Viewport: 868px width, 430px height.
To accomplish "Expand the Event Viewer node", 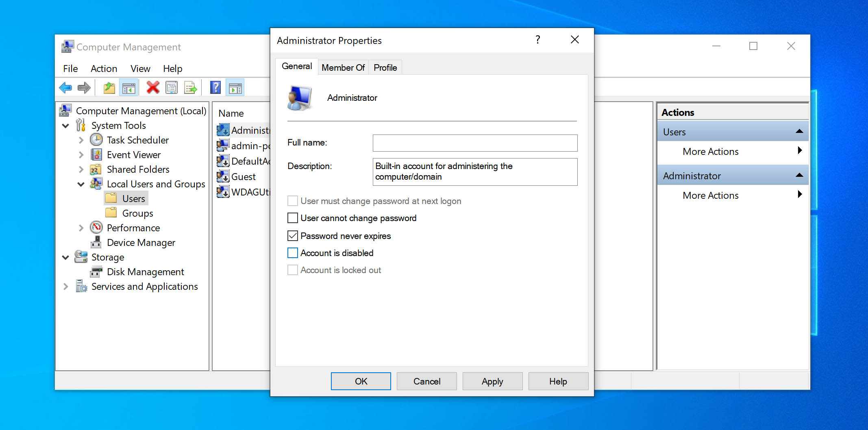I will [x=81, y=155].
